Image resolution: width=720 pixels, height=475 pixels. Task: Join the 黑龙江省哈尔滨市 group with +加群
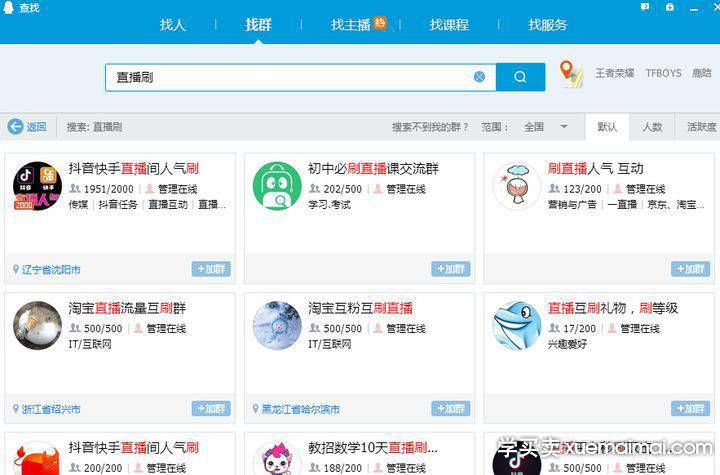click(x=451, y=408)
